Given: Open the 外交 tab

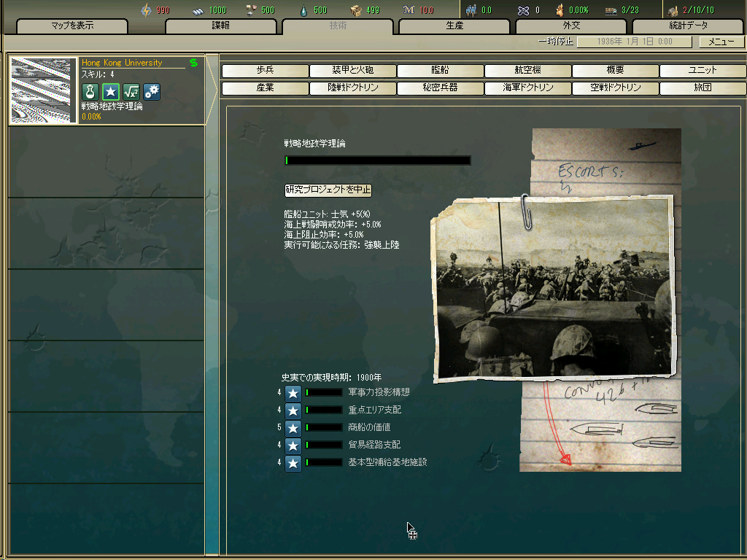Looking at the screenshot, I should pos(571,26).
